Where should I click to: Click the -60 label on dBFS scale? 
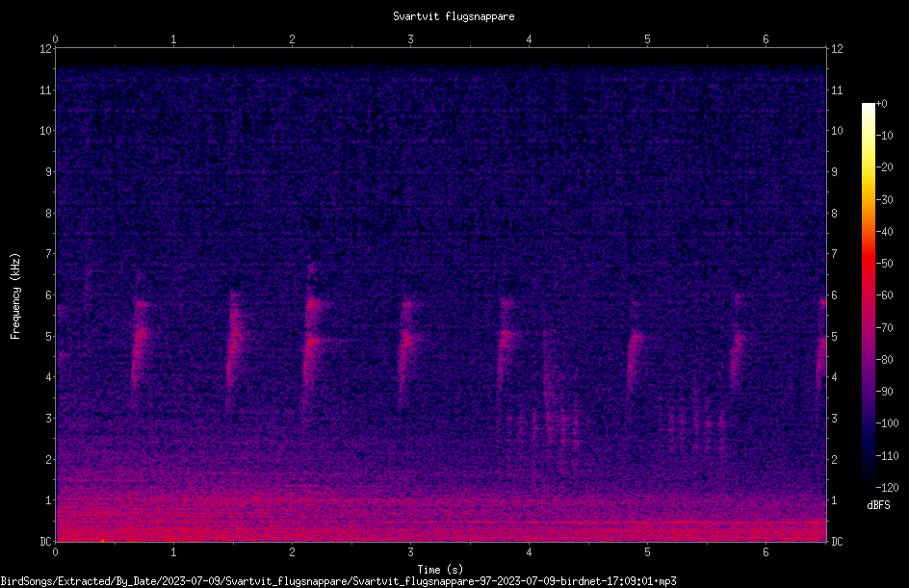pos(884,295)
